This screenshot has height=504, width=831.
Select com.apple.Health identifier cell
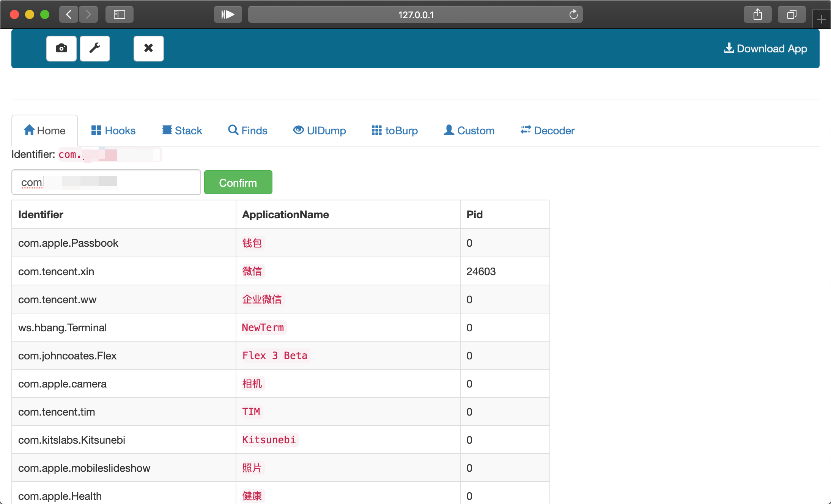pyautogui.click(x=124, y=493)
